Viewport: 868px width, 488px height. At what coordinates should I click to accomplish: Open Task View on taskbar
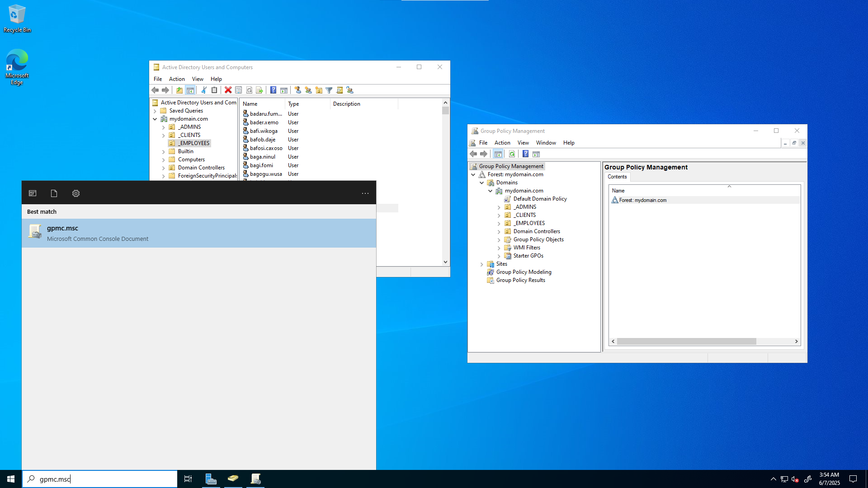pyautogui.click(x=188, y=479)
